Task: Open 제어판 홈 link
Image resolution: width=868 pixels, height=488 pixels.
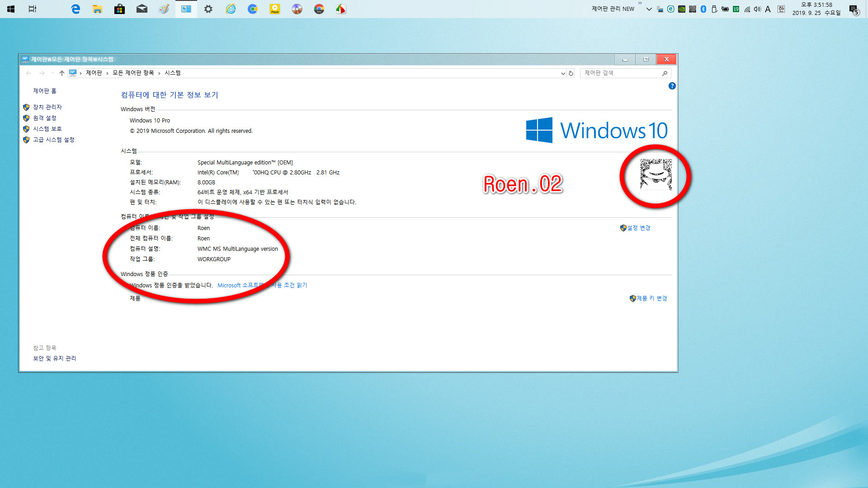Action: (x=45, y=91)
